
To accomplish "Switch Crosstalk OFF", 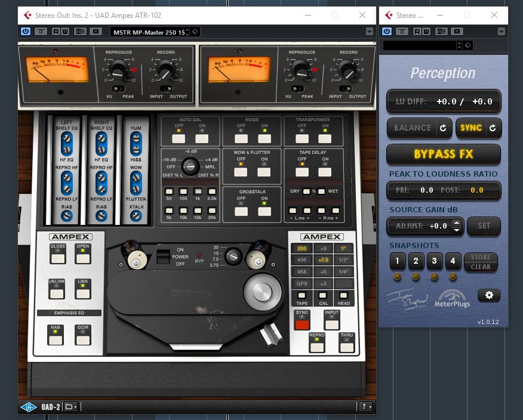I will click(241, 211).
